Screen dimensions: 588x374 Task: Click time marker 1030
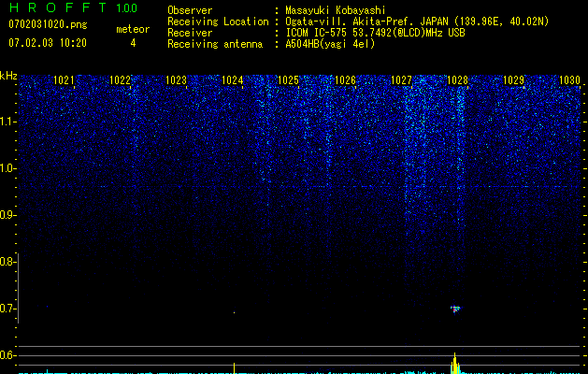tap(569, 80)
